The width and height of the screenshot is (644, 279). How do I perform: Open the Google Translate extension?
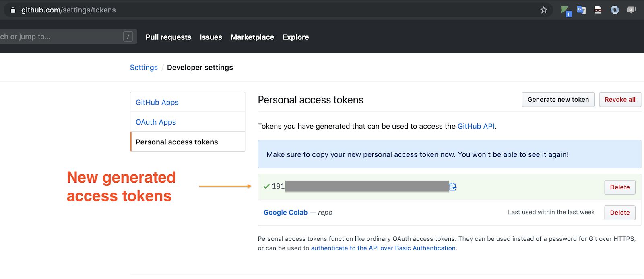(581, 10)
